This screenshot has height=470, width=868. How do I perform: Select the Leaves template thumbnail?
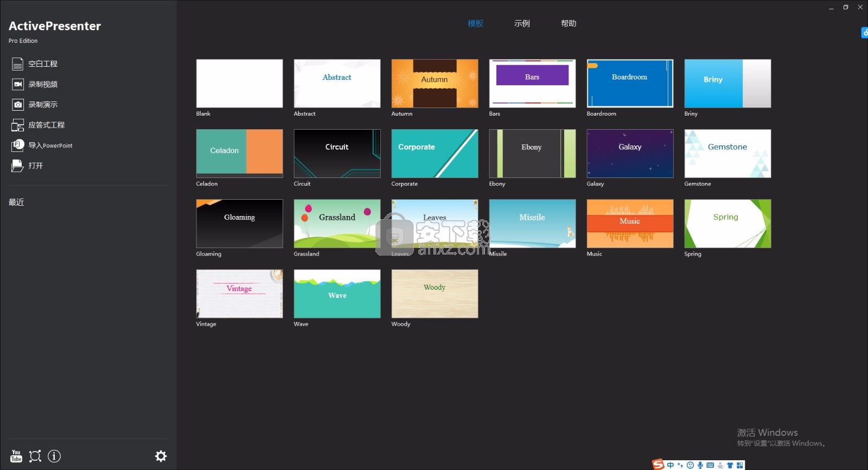pyautogui.click(x=435, y=224)
